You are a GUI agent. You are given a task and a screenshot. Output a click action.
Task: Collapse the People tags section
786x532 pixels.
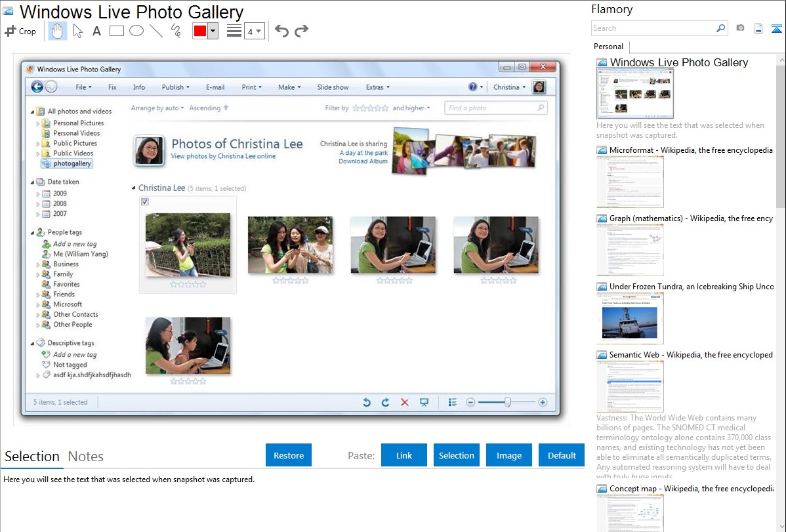33,233
